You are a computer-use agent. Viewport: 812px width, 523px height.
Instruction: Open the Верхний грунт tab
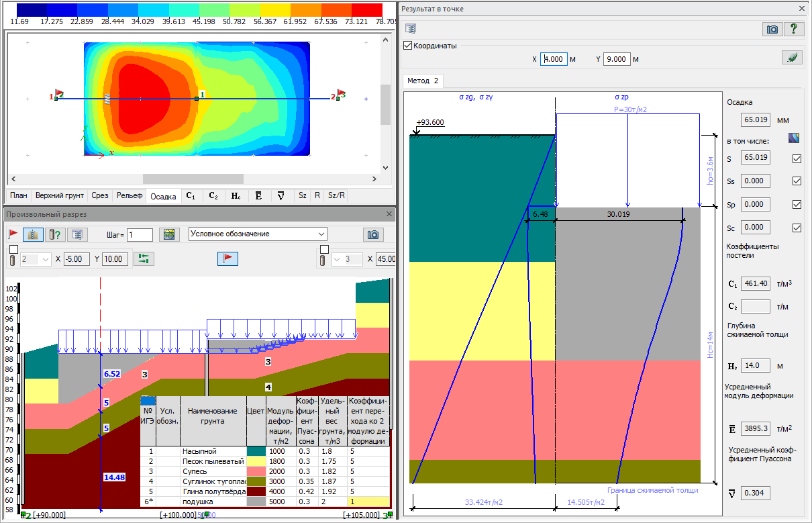(60, 195)
